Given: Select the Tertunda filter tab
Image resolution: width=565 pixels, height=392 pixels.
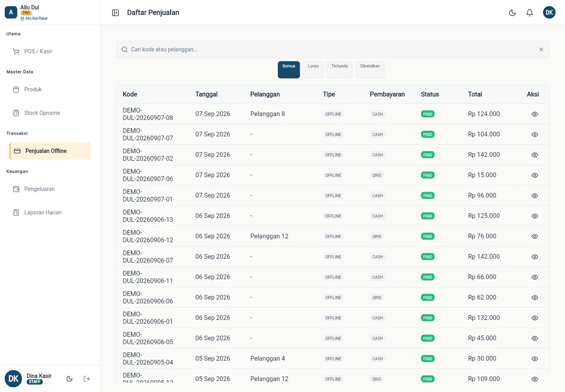Looking at the screenshot, I should click(x=339, y=70).
